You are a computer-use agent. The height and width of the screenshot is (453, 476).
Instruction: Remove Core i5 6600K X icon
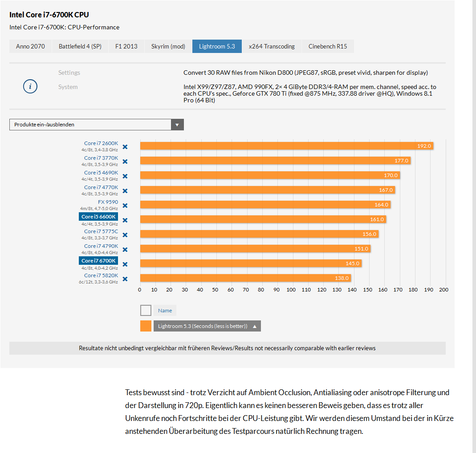pyautogui.click(x=125, y=220)
